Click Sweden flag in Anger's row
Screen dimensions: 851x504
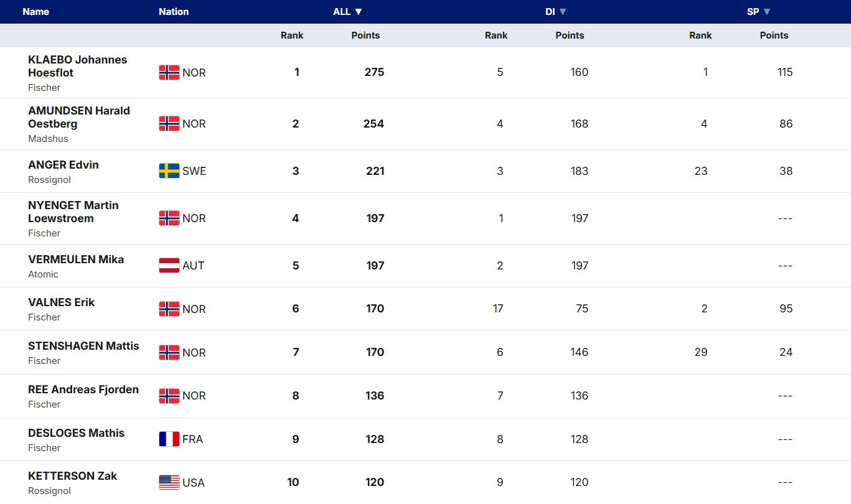[x=169, y=171]
